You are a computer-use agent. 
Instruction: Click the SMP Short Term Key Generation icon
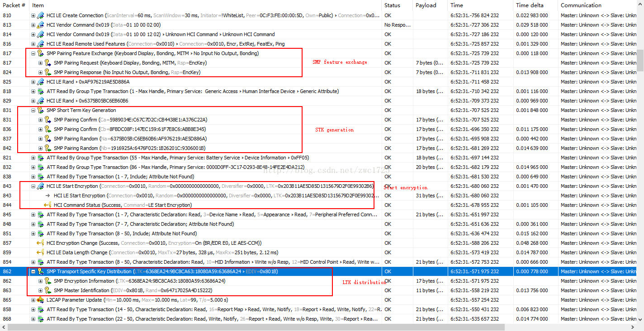point(41,110)
